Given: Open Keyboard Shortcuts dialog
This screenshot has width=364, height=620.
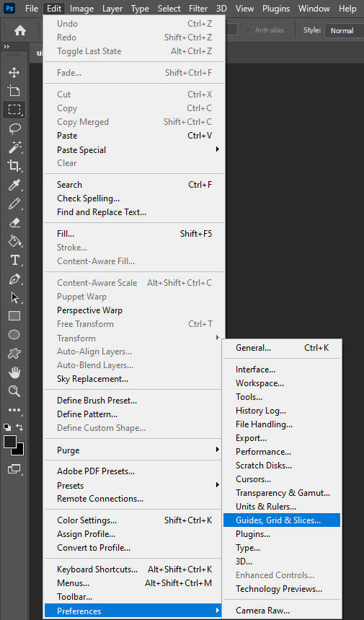Looking at the screenshot, I should tap(134, 569).
